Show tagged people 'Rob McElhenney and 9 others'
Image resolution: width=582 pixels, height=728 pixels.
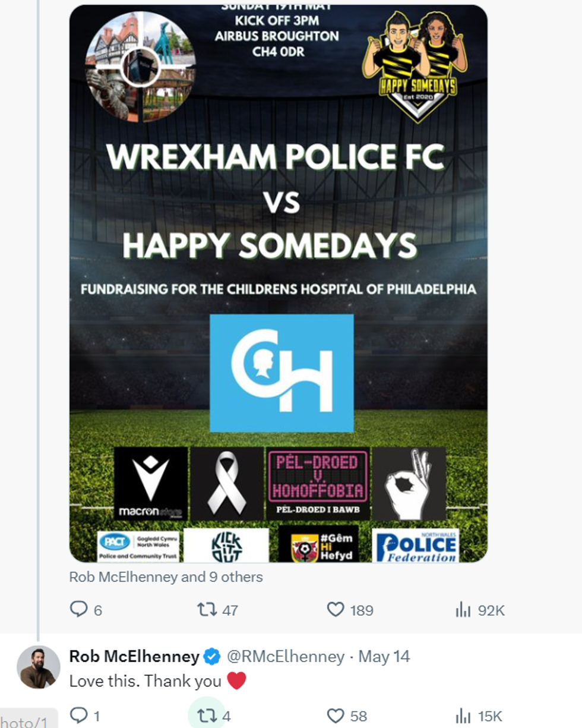[x=166, y=576]
